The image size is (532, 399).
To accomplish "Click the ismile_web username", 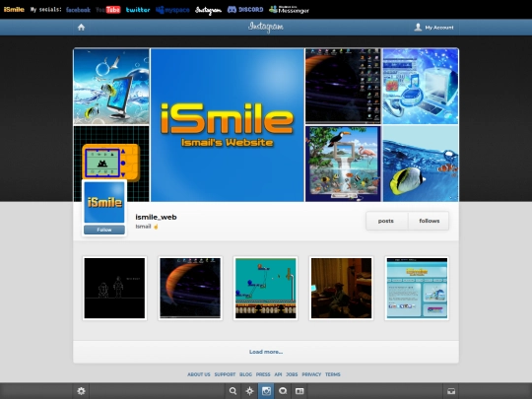I will (x=156, y=217).
